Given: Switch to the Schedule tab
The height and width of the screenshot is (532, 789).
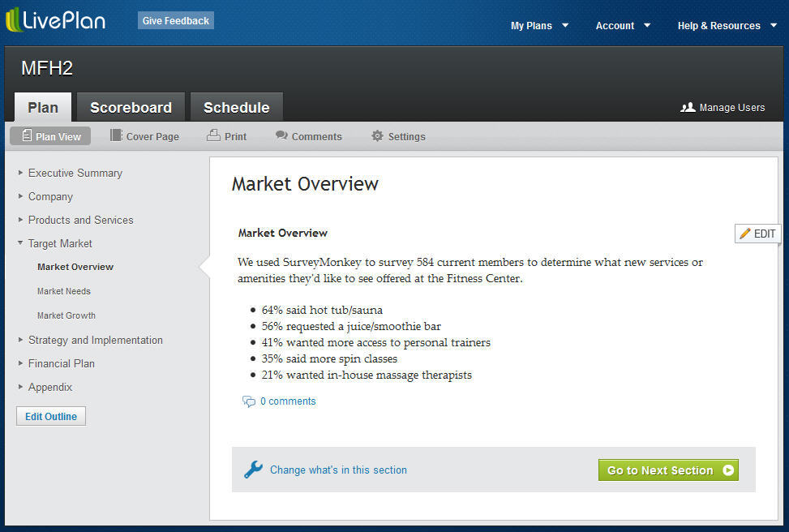Looking at the screenshot, I should click(x=236, y=106).
